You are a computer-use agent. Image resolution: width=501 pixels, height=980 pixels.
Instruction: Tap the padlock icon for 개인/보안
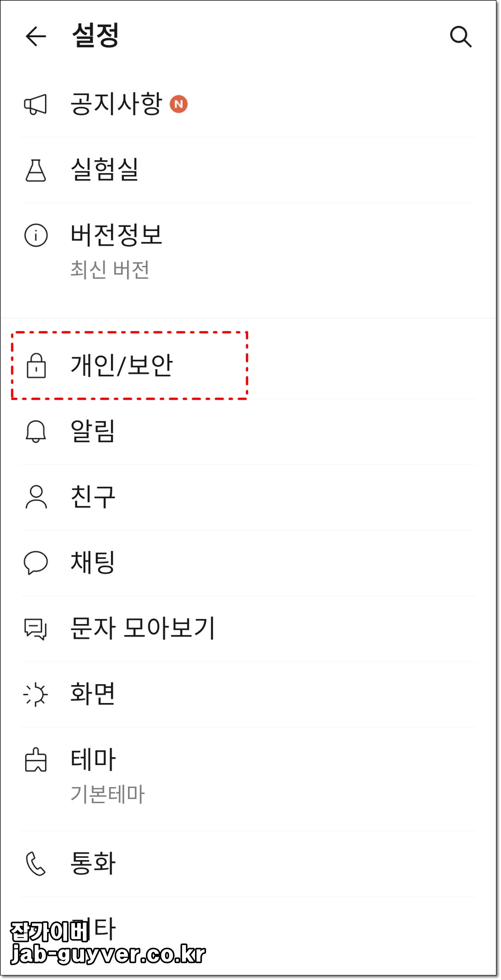pyautogui.click(x=36, y=366)
